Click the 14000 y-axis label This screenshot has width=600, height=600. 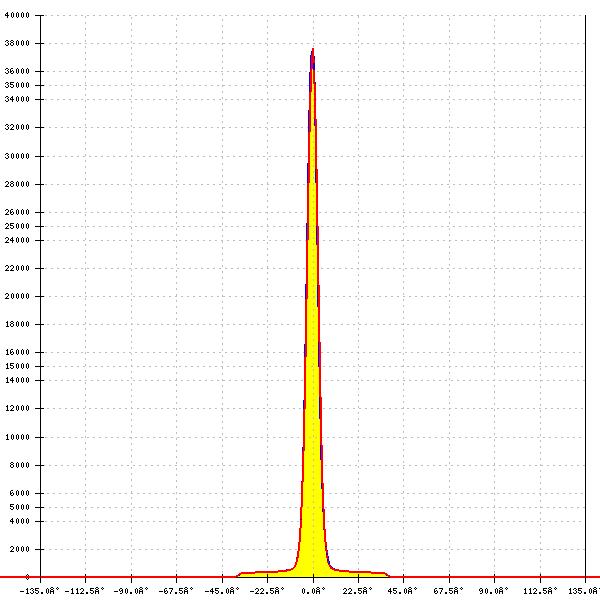(17, 380)
